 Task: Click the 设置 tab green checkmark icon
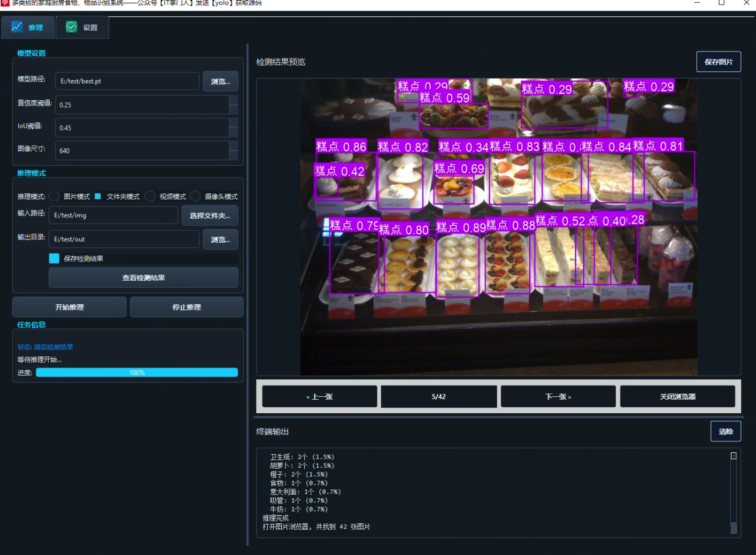(x=71, y=27)
